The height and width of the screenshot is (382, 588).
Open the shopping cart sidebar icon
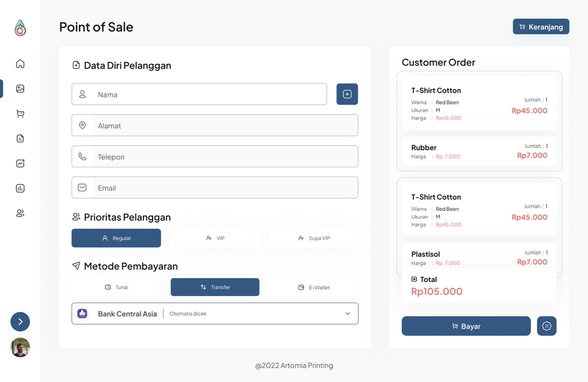tap(20, 113)
